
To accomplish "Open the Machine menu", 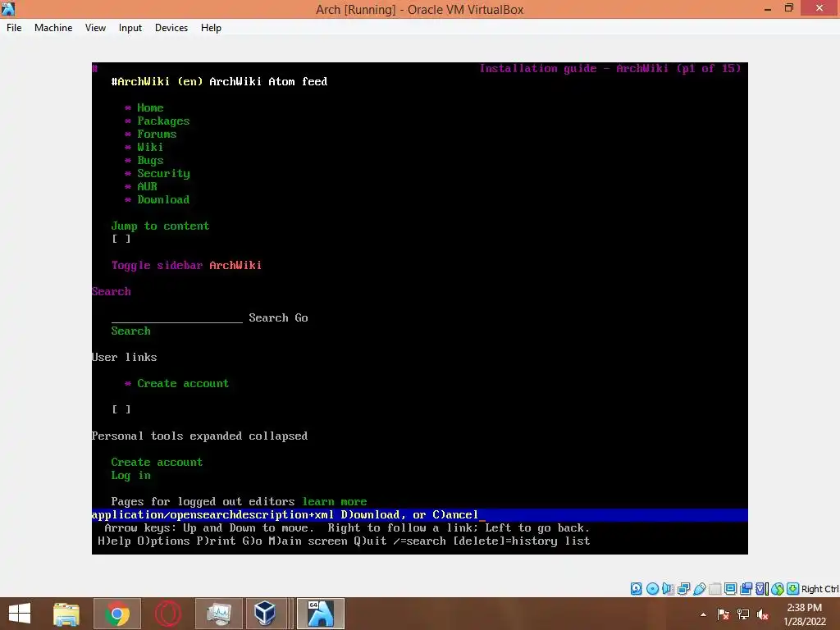I will pos(53,28).
